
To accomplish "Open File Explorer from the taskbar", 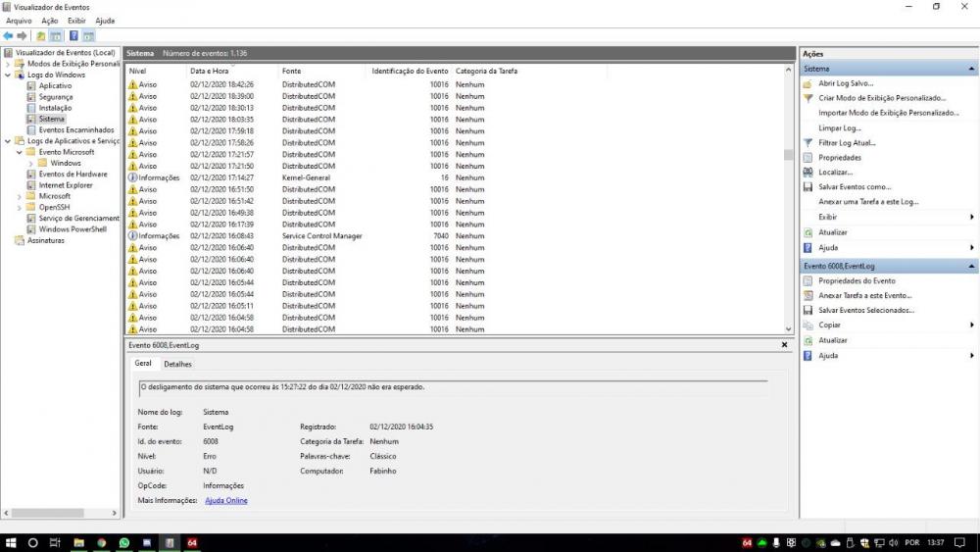I will (x=78, y=542).
